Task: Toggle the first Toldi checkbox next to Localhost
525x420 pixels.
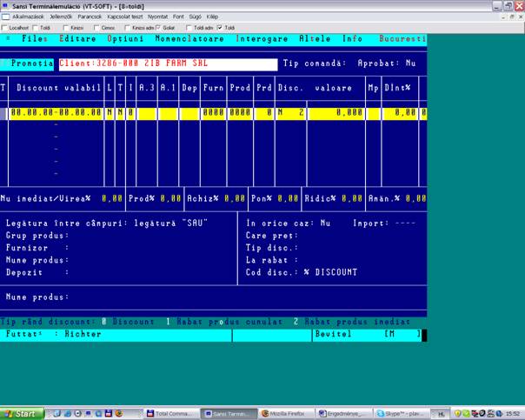Action: point(35,28)
